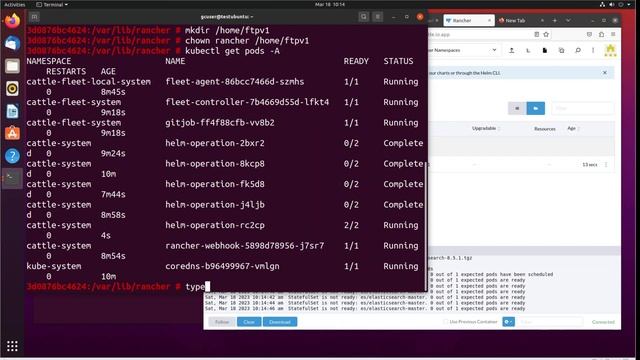Open the Files app in the dock
640x360 pixels.
pos(12,66)
